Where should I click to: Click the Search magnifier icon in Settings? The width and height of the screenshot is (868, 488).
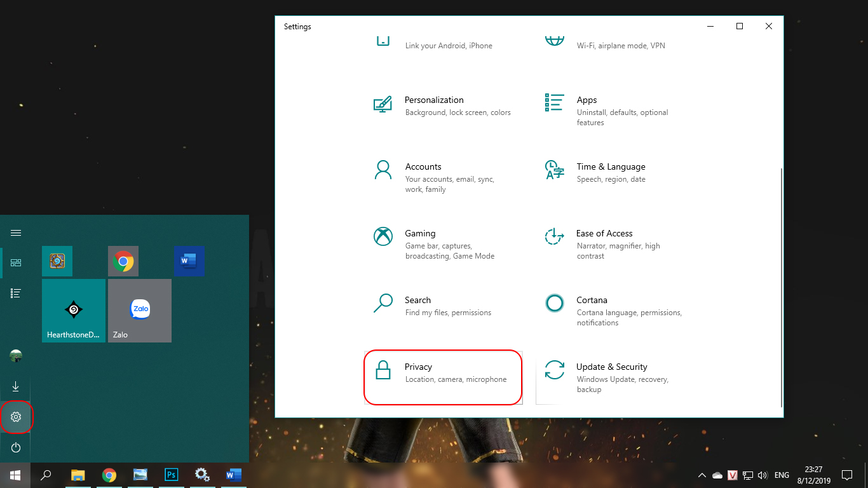(x=383, y=303)
